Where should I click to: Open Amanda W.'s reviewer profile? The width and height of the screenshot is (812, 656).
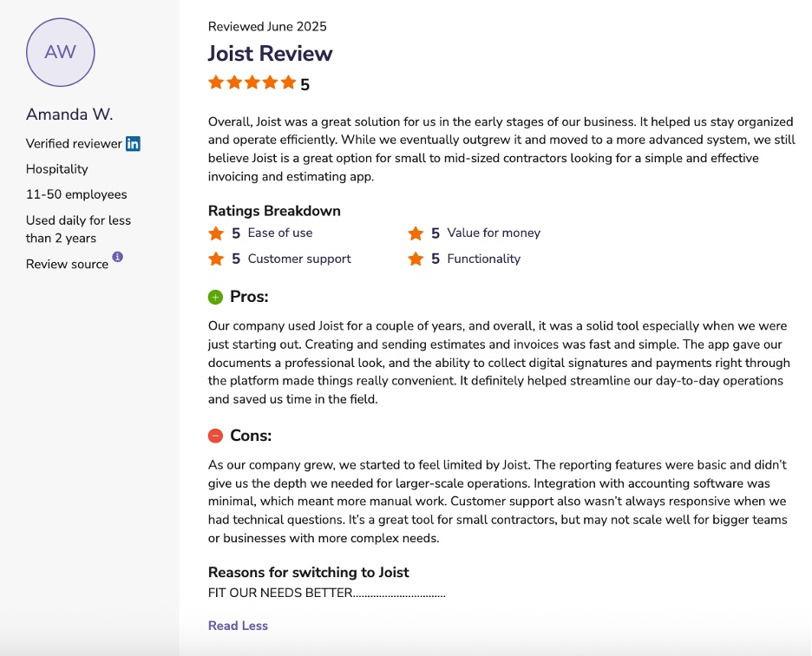coord(69,114)
